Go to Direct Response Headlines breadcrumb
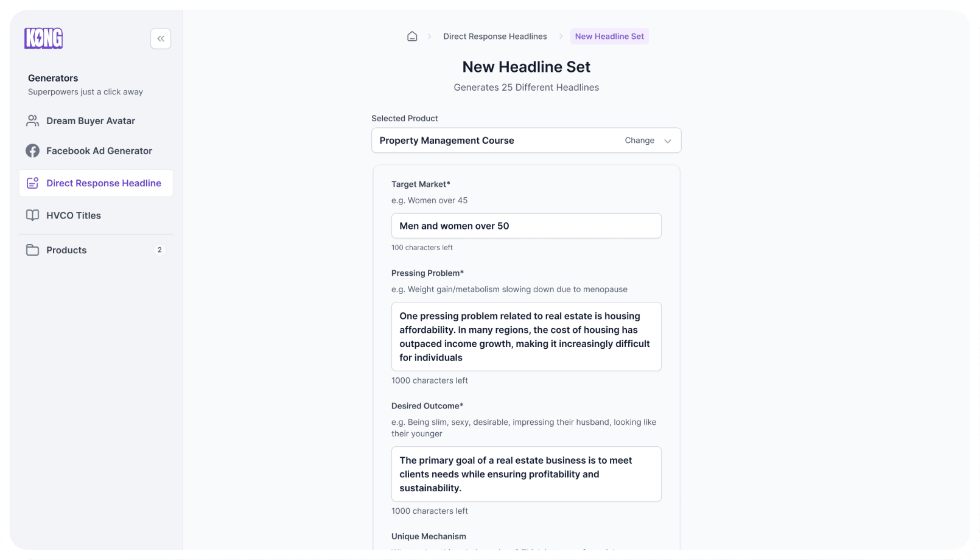This screenshot has height=560, width=980. [x=495, y=37]
